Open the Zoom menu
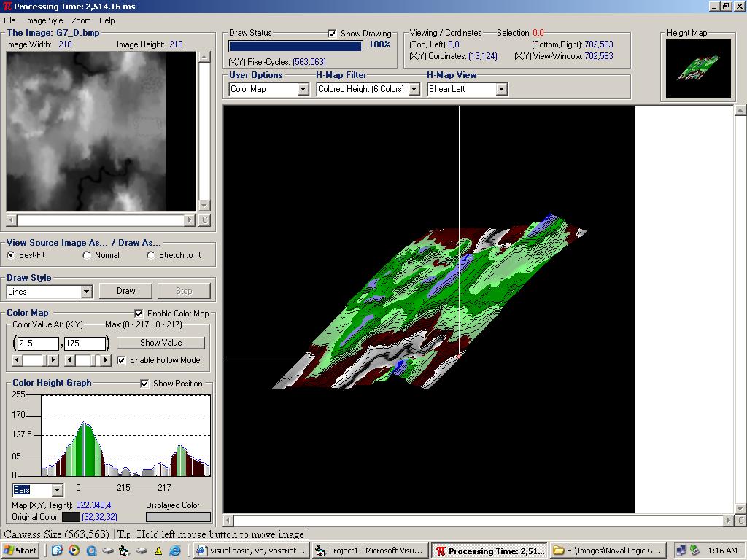Image resolution: width=747 pixels, height=560 pixels. 81,20
